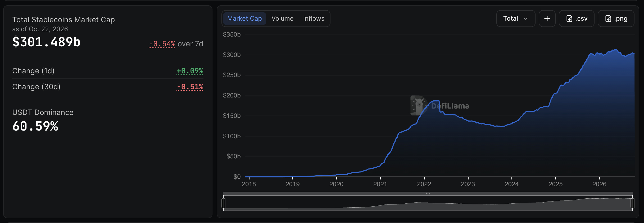Click the USDT Dominance label
The image size is (644, 223).
[43, 113]
